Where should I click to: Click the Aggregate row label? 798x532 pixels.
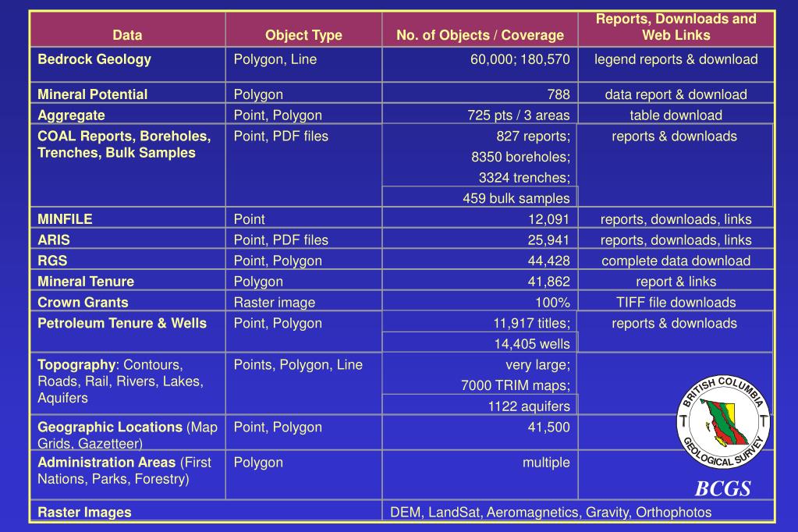(71, 115)
